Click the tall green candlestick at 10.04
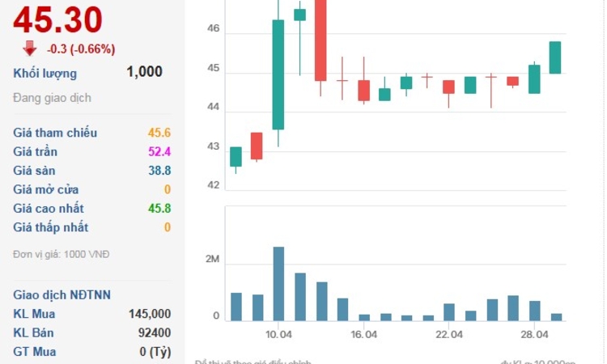This screenshot has width=607, height=364. [278, 74]
